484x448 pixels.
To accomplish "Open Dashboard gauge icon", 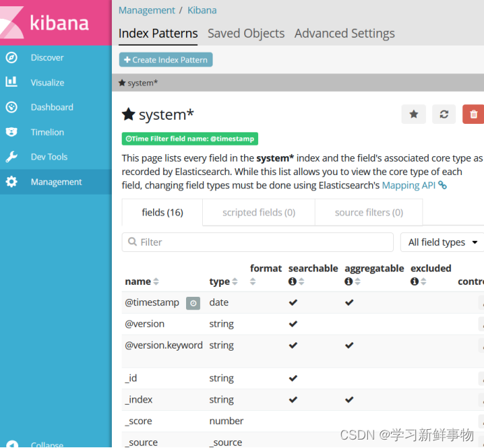I will pyautogui.click(x=11, y=107).
